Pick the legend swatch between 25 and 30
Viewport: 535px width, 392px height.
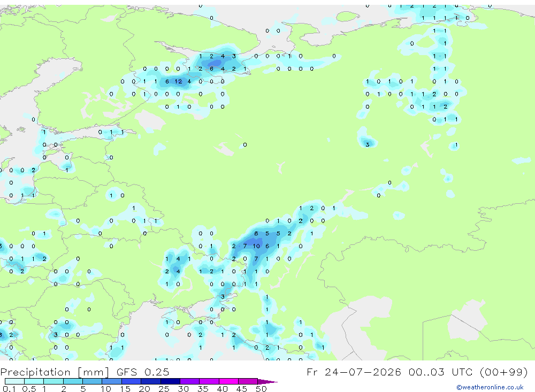pyautogui.click(x=170, y=381)
